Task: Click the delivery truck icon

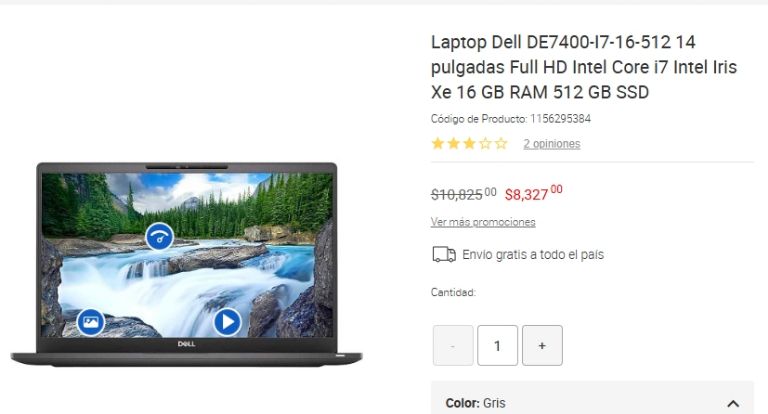Action: coord(444,255)
